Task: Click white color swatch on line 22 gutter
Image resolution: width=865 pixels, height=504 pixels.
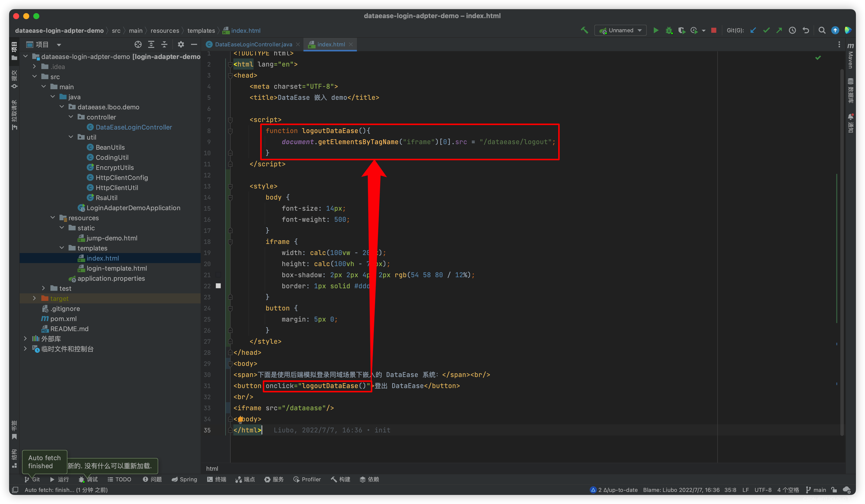Action: click(x=218, y=286)
